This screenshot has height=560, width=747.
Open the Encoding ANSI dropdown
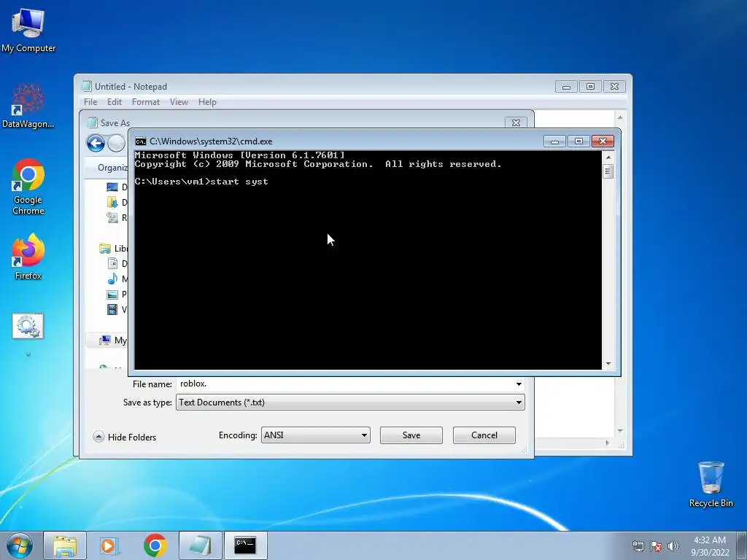click(x=315, y=435)
